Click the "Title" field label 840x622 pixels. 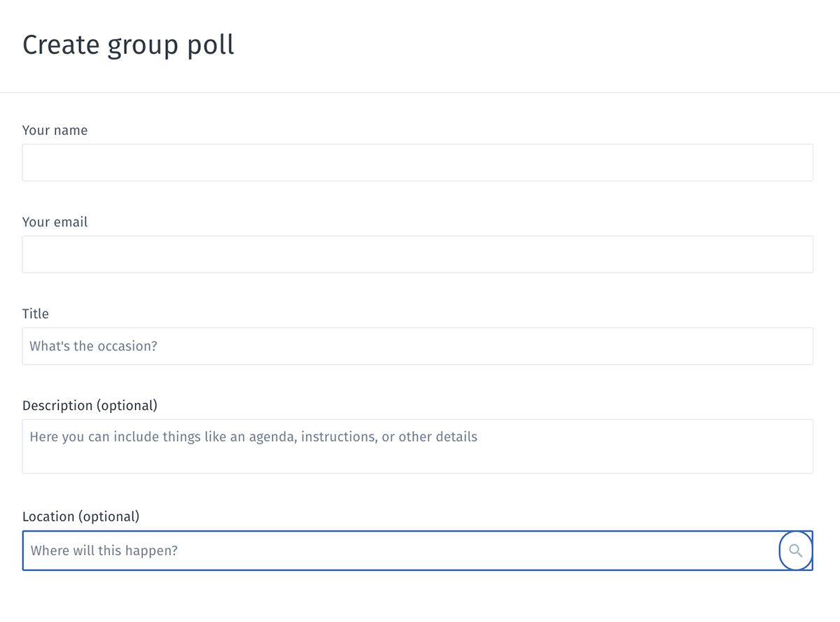(x=36, y=313)
